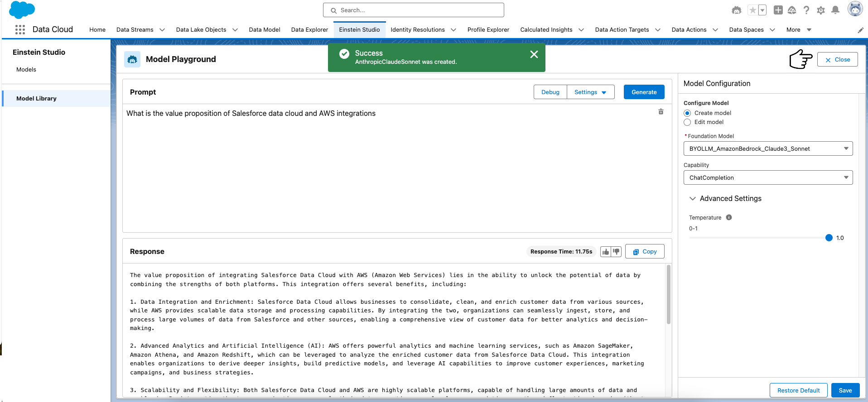Open the App Launcher grid icon
The height and width of the screenshot is (402, 868).
coord(20,29)
